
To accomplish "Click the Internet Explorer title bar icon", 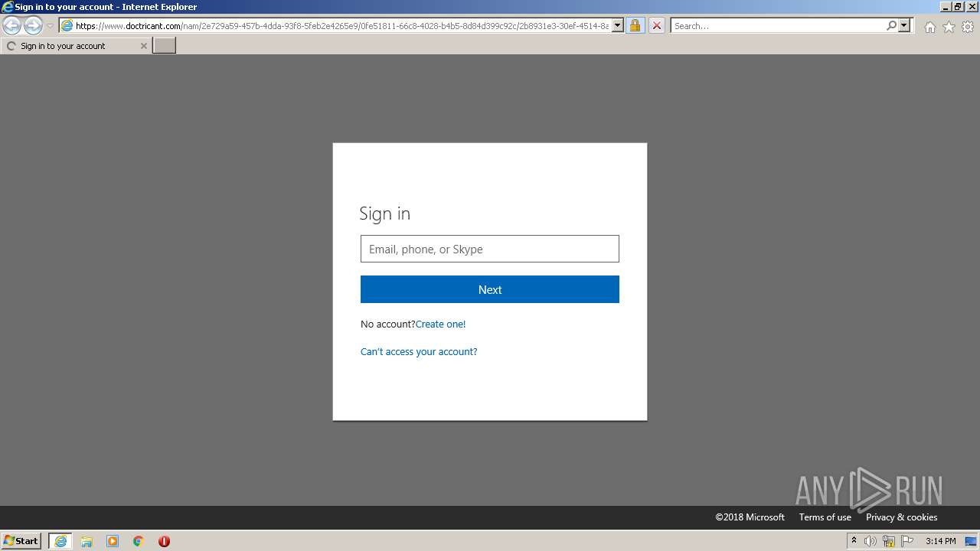I will 8,7.
